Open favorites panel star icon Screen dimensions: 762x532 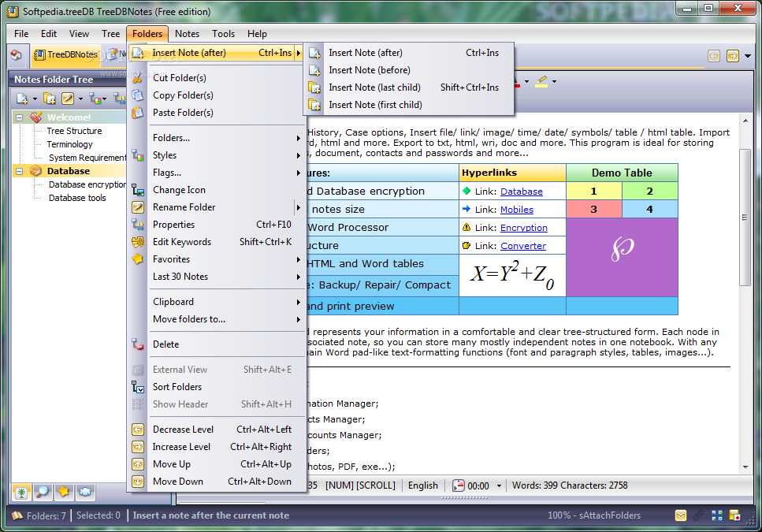coord(64,492)
